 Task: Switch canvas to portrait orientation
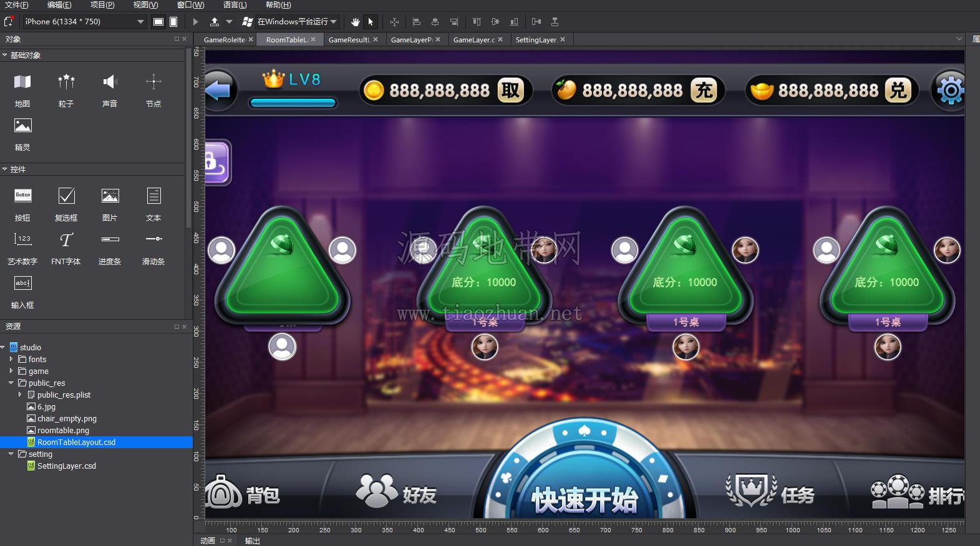coord(173,22)
